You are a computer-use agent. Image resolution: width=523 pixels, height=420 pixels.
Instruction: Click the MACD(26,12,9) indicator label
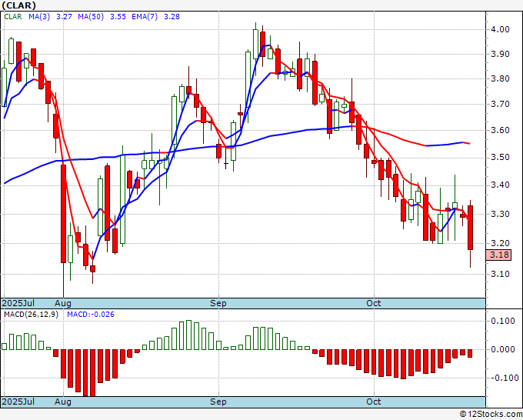[31, 315]
